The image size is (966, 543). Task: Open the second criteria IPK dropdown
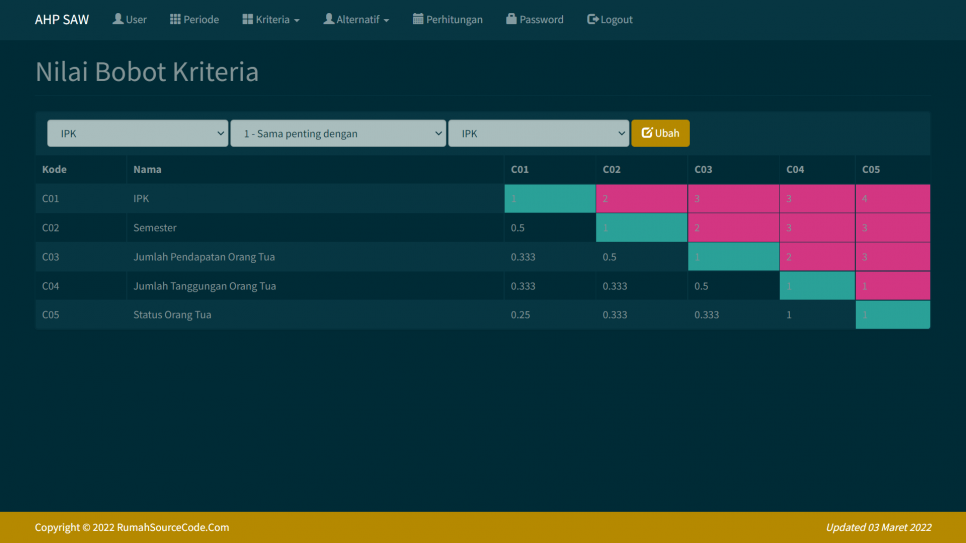pyautogui.click(x=538, y=133)
